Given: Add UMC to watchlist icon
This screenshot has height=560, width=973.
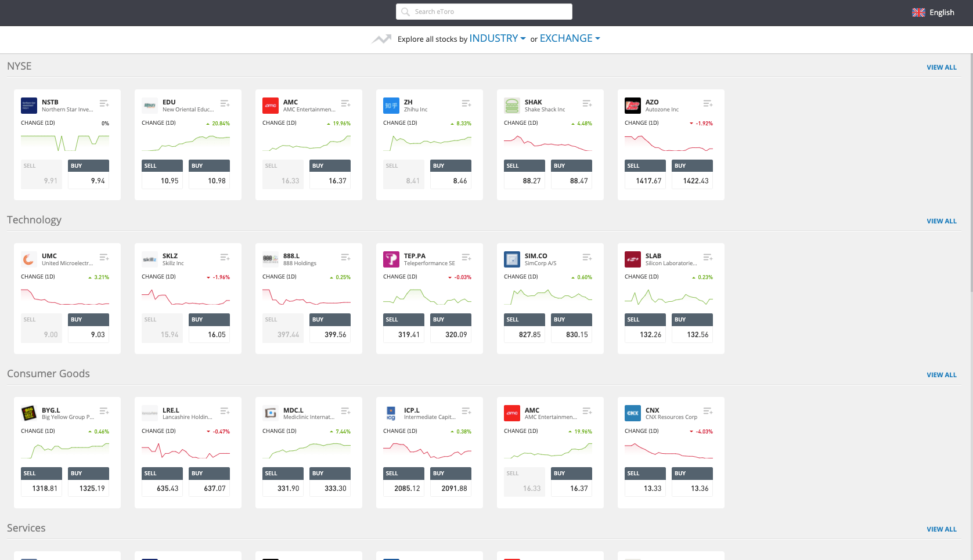Looking at the screenshot, I should point(104,257).
